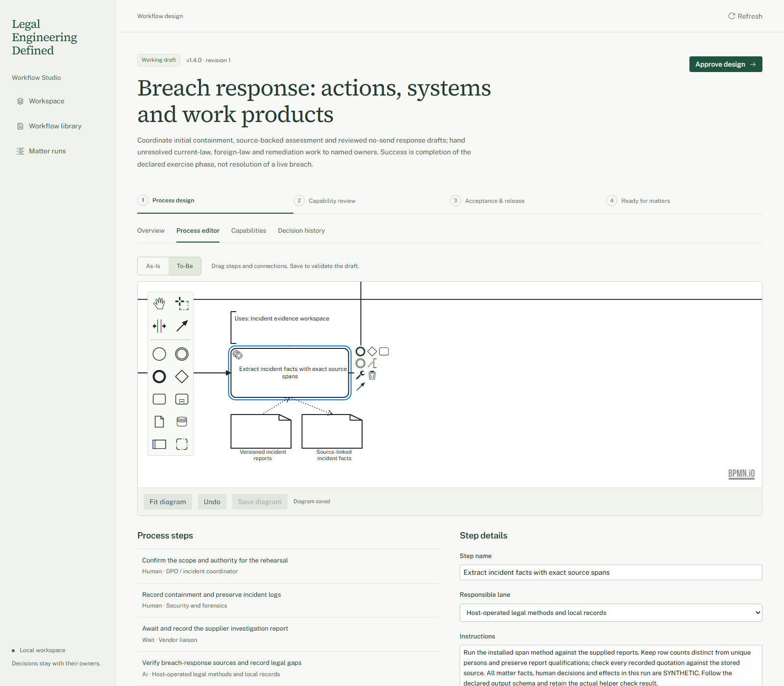Open the Overview tab
The height and width of the screenshot is (686, 784).
(x=151, y=231)
